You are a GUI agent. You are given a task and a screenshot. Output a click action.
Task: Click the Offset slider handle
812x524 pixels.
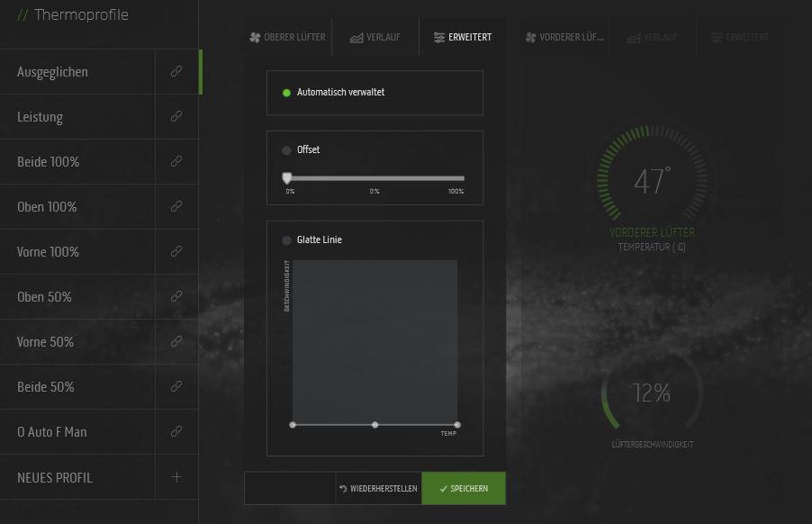[x=287, y=178]
